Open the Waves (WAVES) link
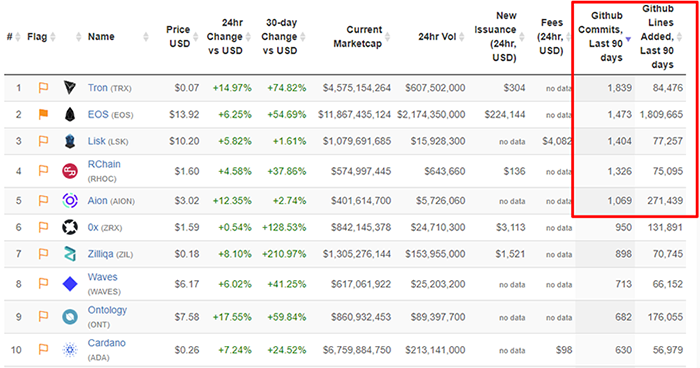 click(104, 284)
